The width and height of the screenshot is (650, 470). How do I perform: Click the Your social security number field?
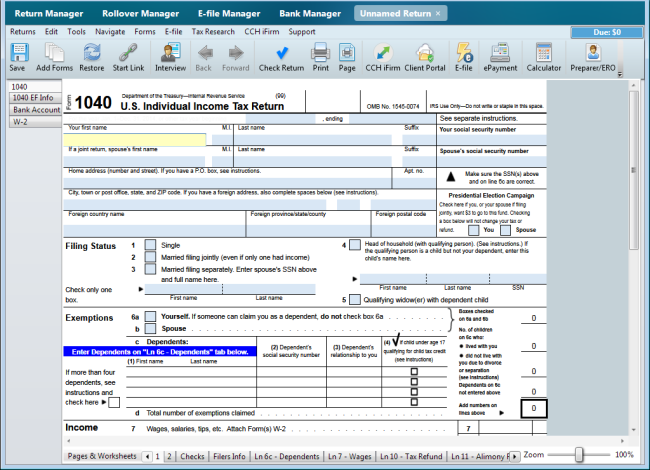coord(492,140)
